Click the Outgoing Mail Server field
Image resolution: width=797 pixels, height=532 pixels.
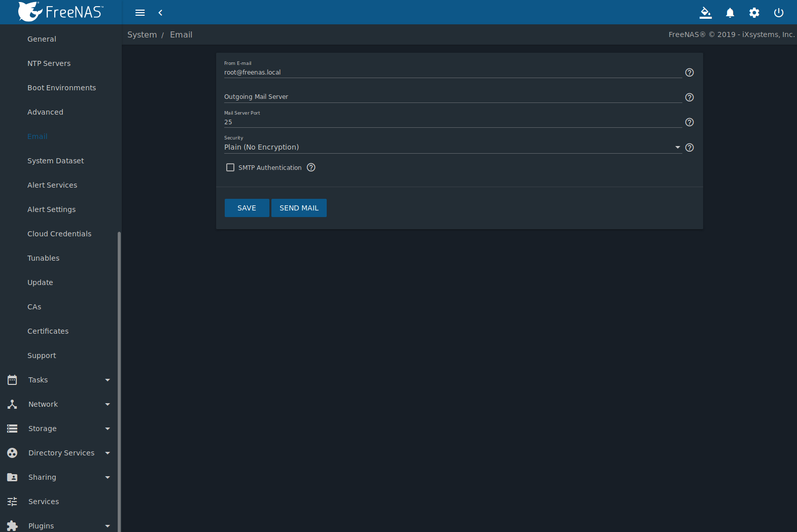(x=453, y=97)
